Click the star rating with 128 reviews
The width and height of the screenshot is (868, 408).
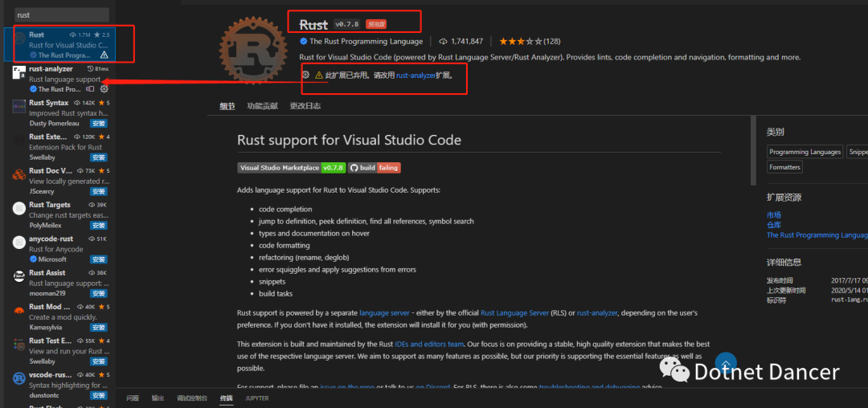pos(528,42)
